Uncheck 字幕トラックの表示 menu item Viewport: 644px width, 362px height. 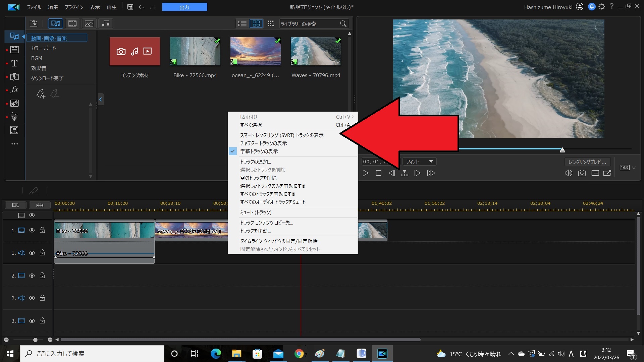[259, 152]
